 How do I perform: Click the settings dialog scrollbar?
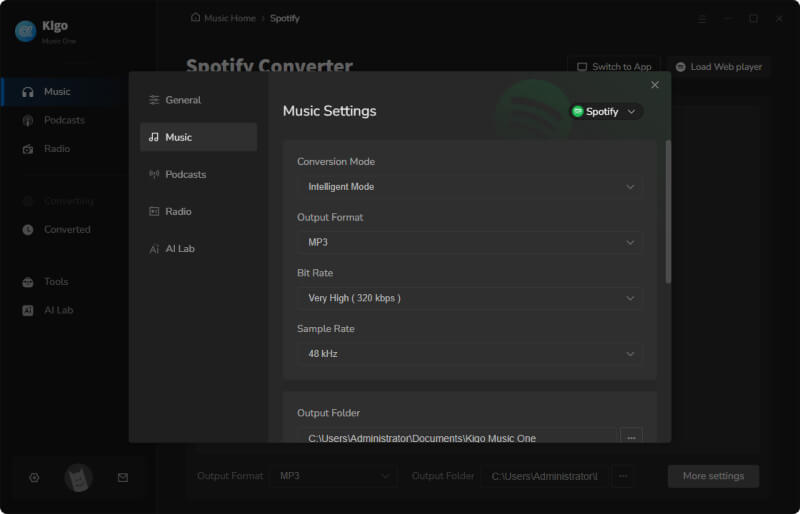668,211
